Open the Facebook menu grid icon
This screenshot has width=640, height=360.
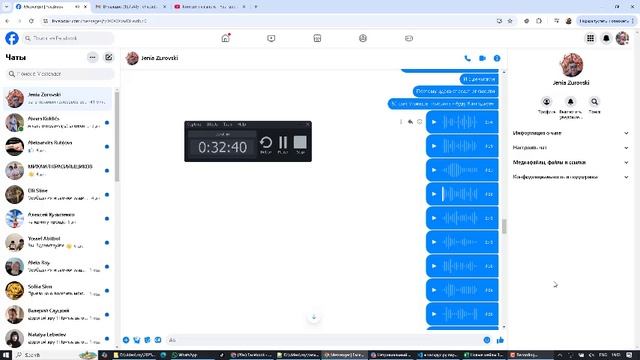[x=590, y=38]
